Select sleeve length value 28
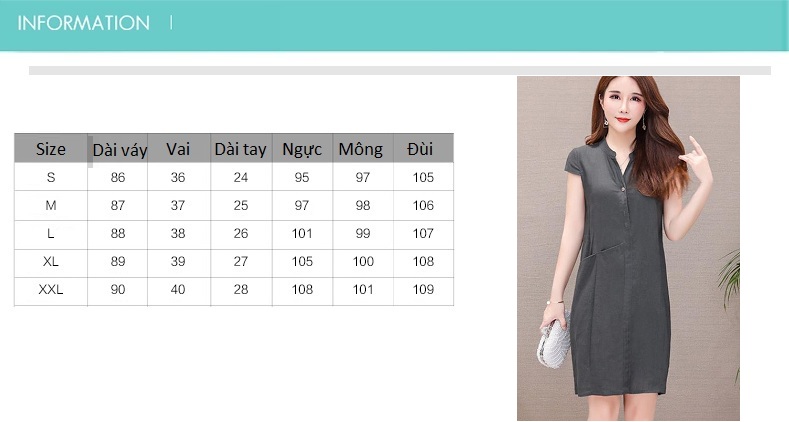 tap(241, 289)
